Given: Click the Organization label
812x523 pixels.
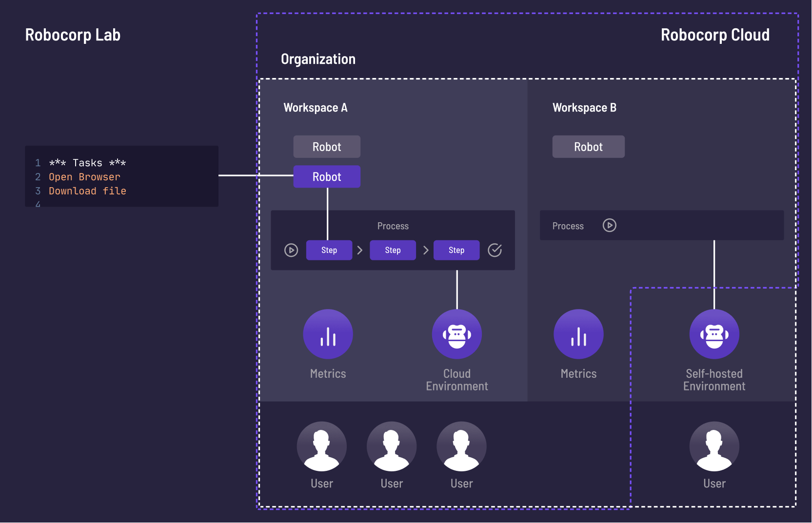Looking at the screenshot, I should coord(318,59).
